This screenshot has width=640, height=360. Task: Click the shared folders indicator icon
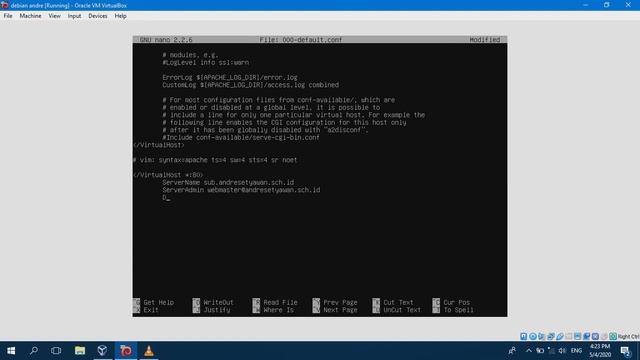[x=569, y=336]
